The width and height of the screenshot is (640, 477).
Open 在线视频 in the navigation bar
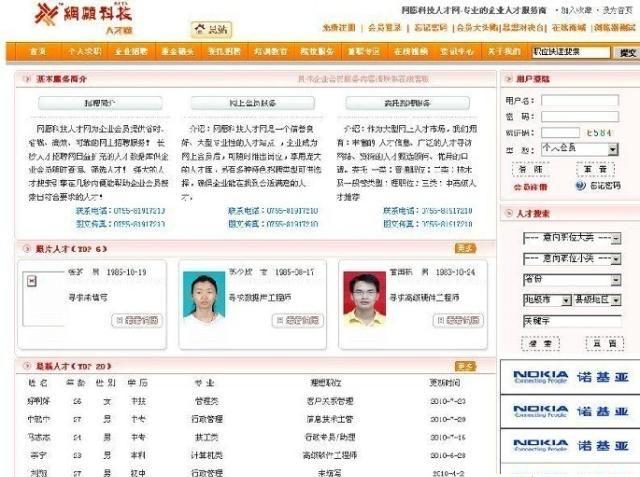pyautogui.click(x=410, y=51)
